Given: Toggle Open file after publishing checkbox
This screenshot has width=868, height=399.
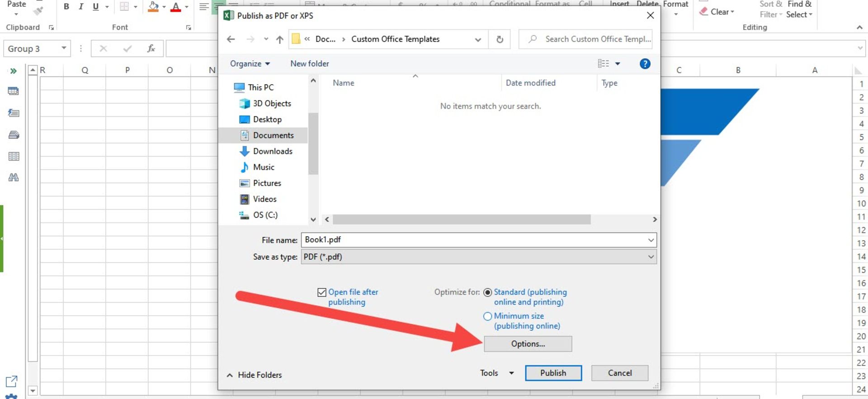Looking at the screenshot, I should point(322,293).
